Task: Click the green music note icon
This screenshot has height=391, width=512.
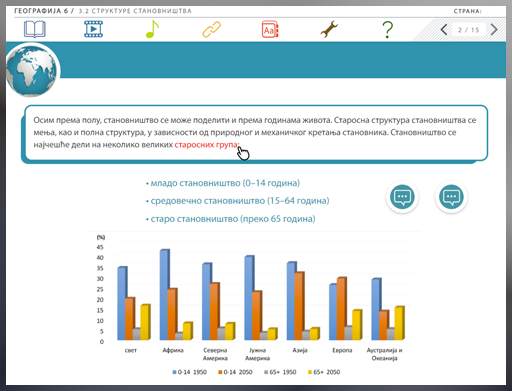Action: (152, 29)
